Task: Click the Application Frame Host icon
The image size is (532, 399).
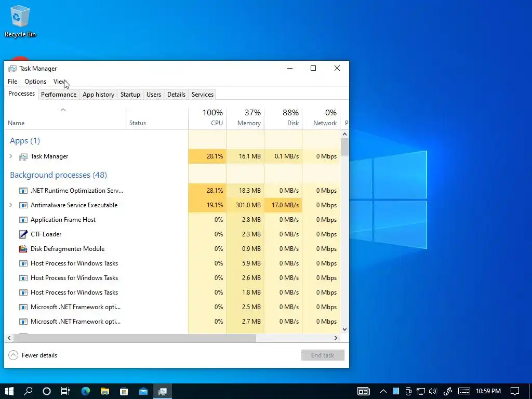Action: point(23,220)
